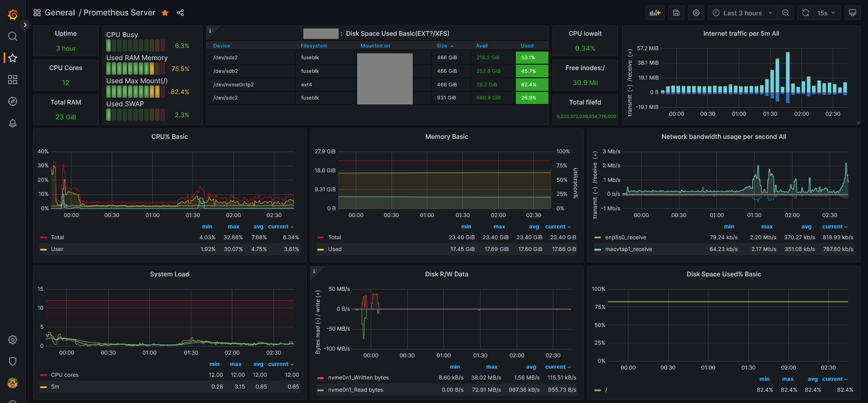Expand the sidebar with the chevron arrow
This screenshot has height=403, width=868.
[25, 25]
